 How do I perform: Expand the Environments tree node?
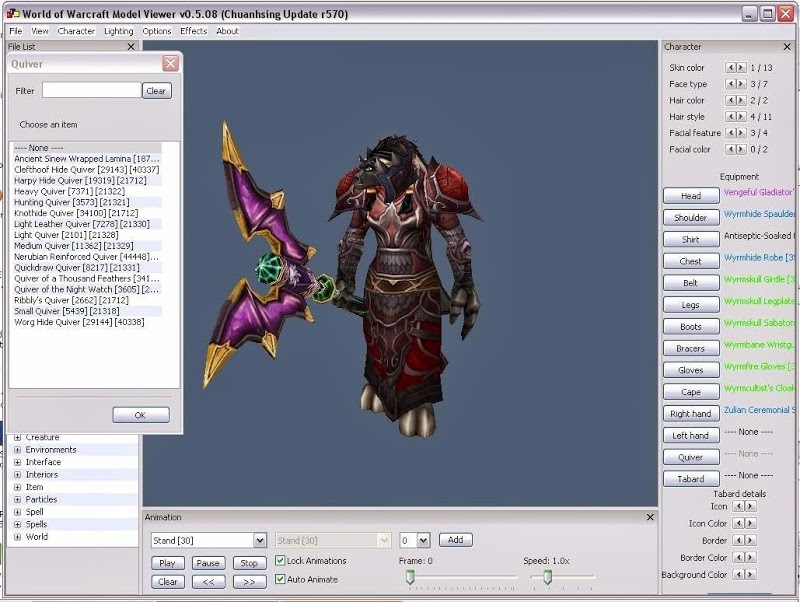(17, 449)
